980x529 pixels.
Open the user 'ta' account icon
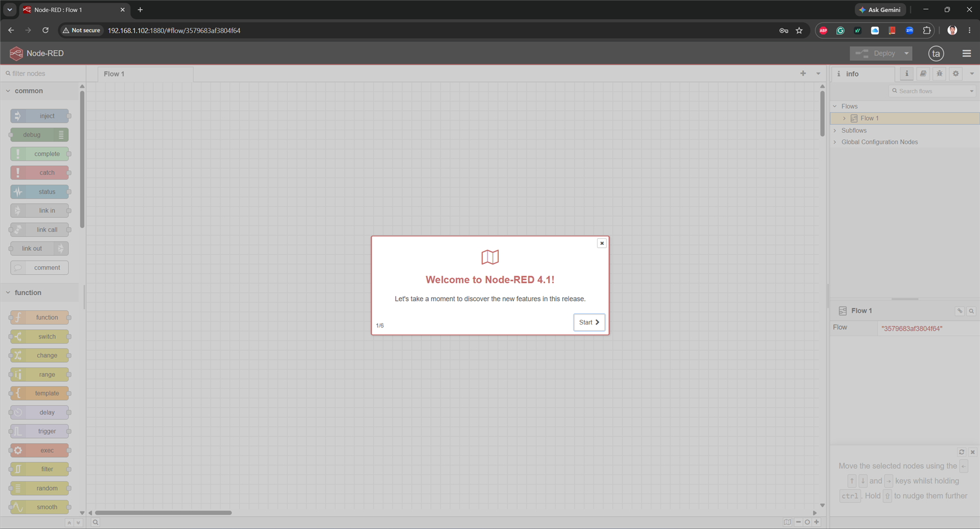coord(936,53)
